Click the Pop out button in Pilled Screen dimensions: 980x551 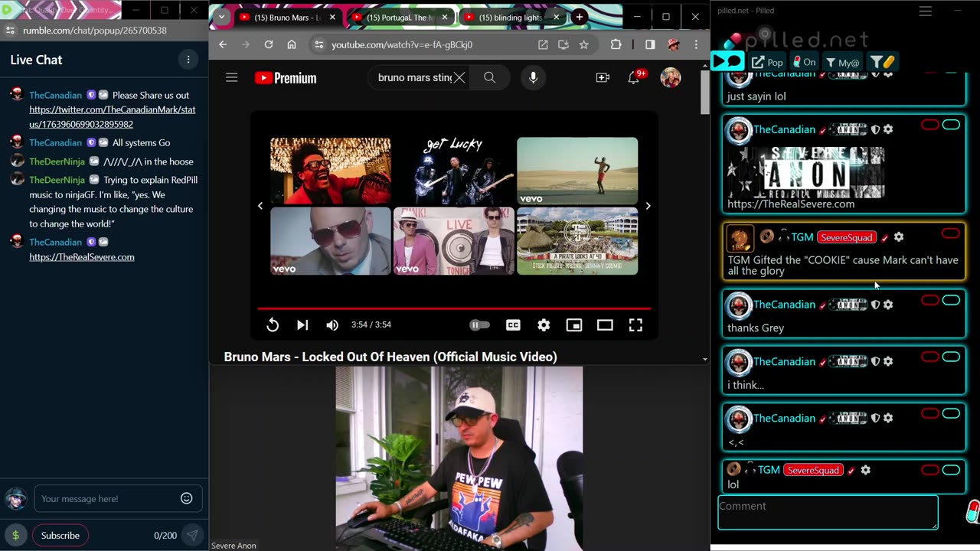[x=767, y=62]
